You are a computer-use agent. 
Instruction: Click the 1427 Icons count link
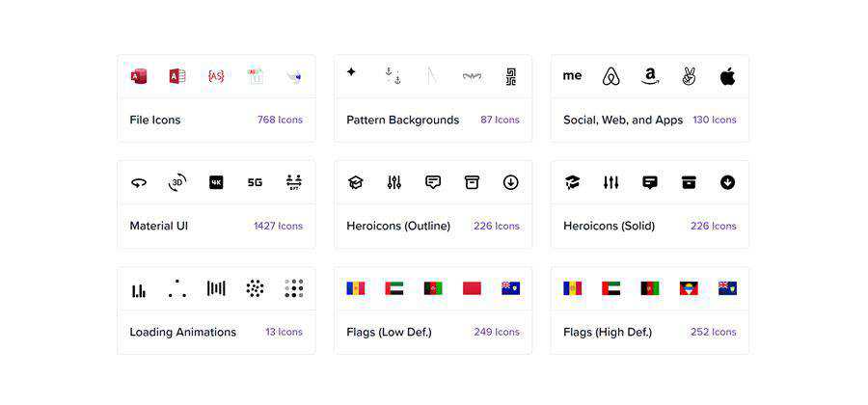pyautogui.click(x=278, y=227)
